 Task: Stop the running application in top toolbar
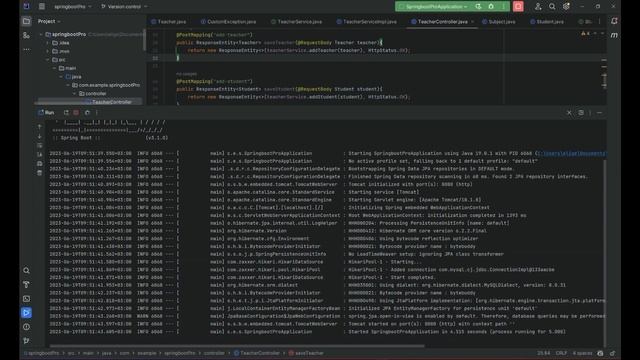pos(518,7)
